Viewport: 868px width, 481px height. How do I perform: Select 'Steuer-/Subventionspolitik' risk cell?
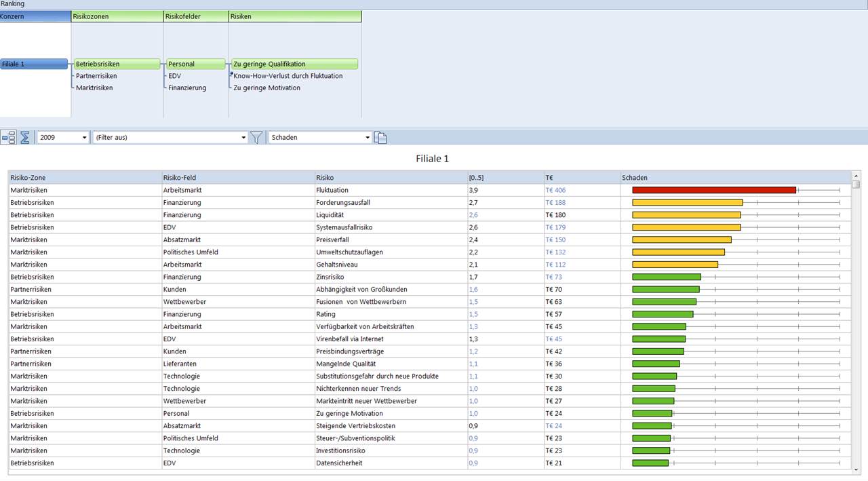[x=391, y=438]
